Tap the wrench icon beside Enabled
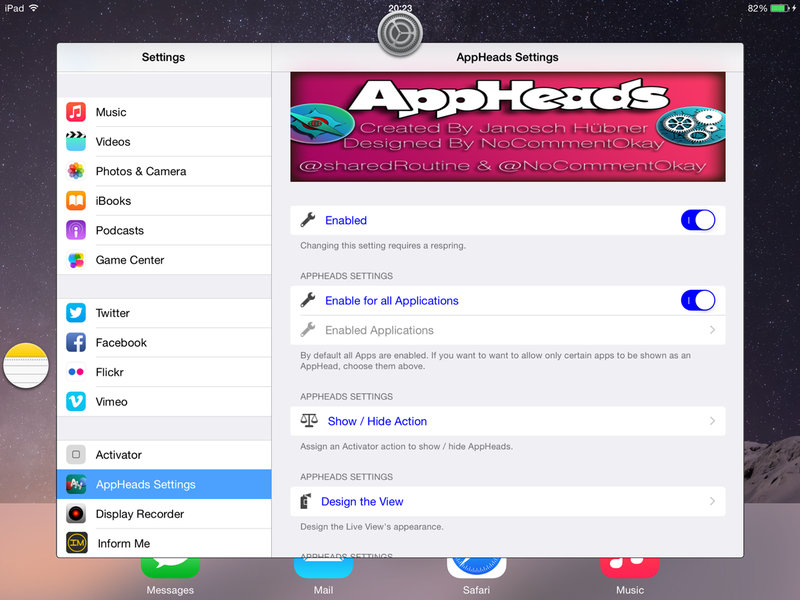This screenshot has height=600, width=800. [x=308, y=220]
